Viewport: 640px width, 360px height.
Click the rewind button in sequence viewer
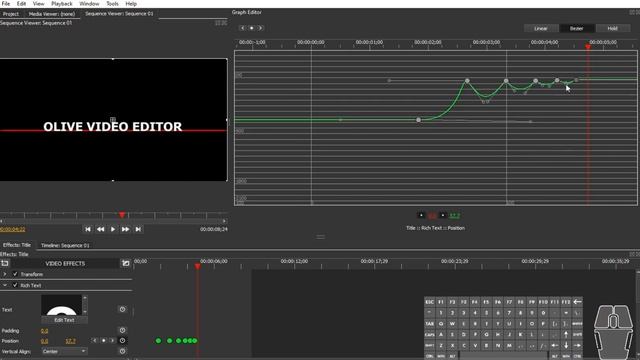coord(100,229)
